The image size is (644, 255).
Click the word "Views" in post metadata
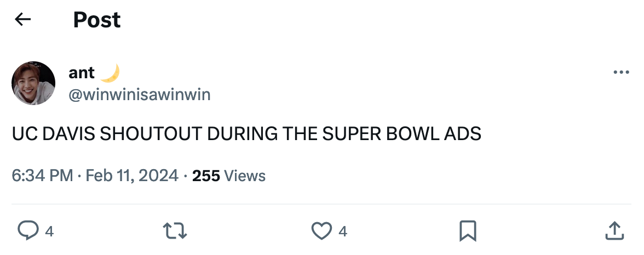coord(245,176)
